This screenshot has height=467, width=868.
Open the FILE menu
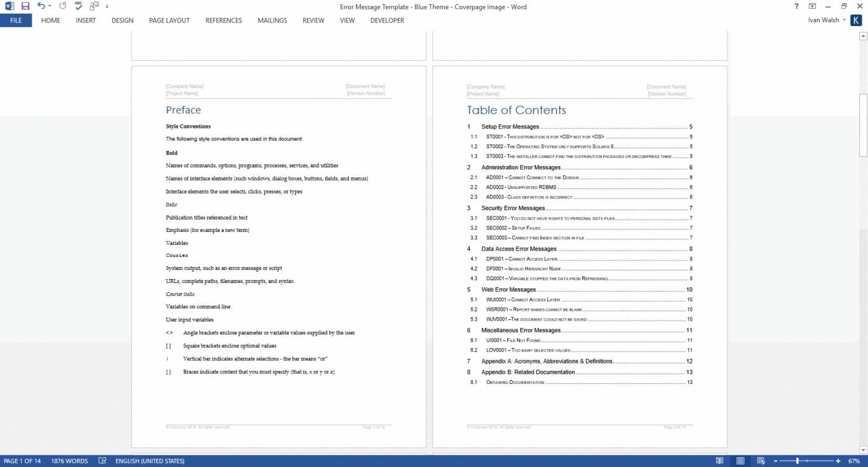point(15,20)
